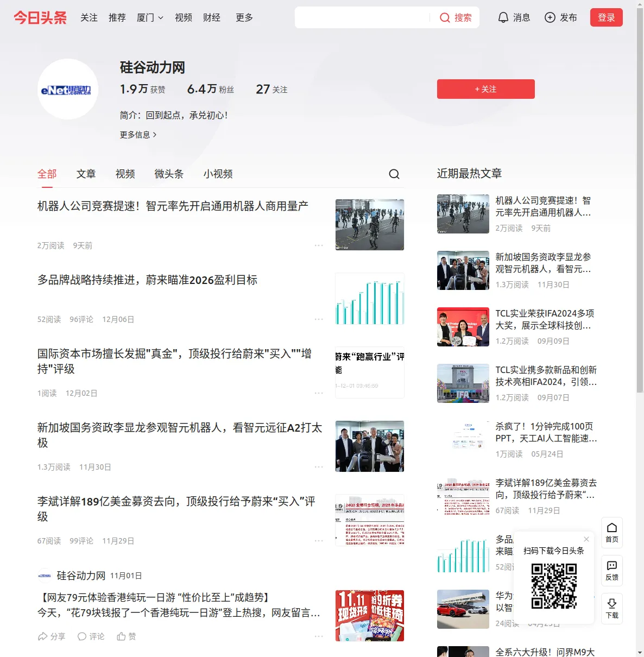This screenshot has height=657, width=644.
Task: Click 硅谷动力网 author name on micro post
Action: (x=81, y=576)
